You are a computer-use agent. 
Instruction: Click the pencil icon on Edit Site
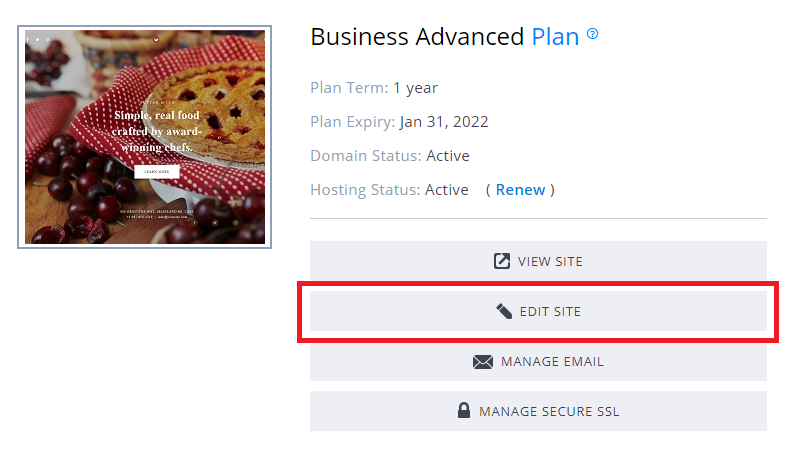504,312
